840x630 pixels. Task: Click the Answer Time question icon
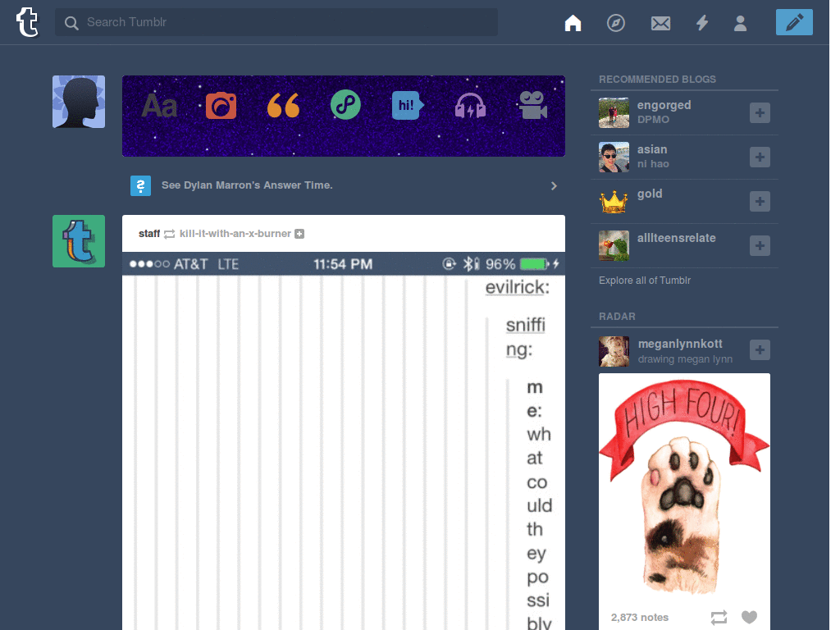point(140,186)
